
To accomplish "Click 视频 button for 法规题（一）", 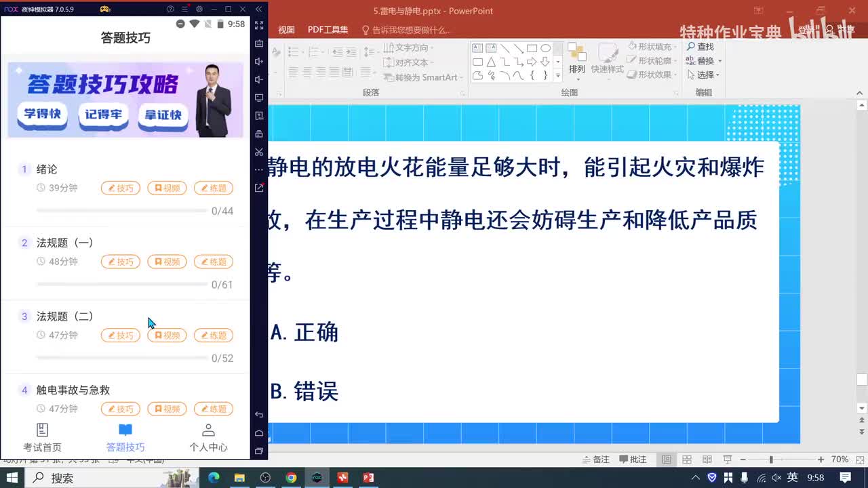I will point(167,262).
